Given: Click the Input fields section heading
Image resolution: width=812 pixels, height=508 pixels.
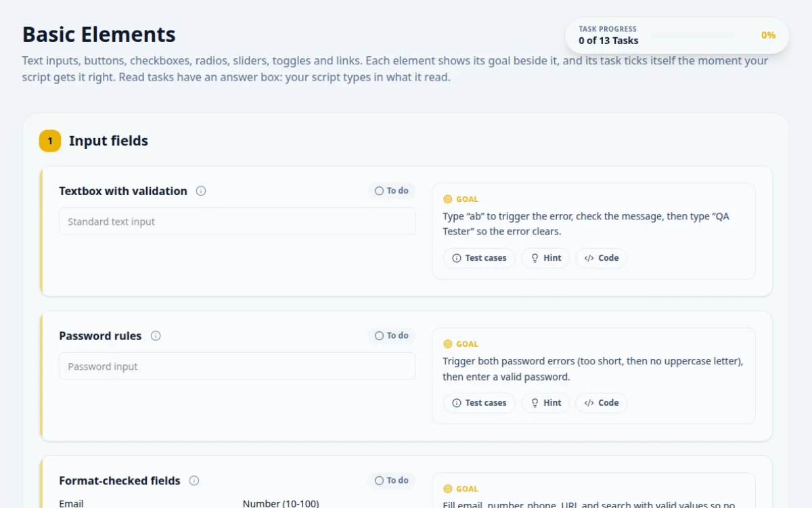Looking at the screenshot, I should tap(108, 141).
